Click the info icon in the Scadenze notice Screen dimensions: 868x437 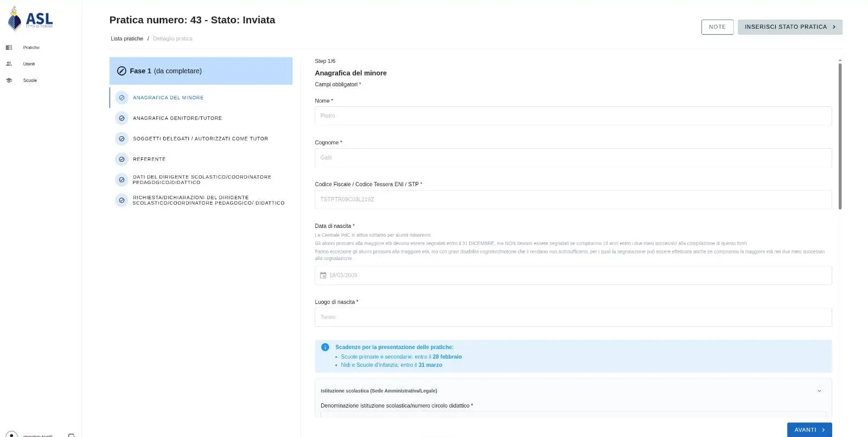(325, 347)
